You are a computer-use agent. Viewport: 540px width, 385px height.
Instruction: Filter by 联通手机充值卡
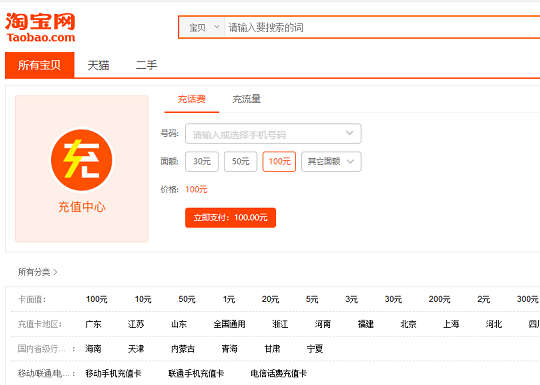pyautogui.click(x=196, y=373)
